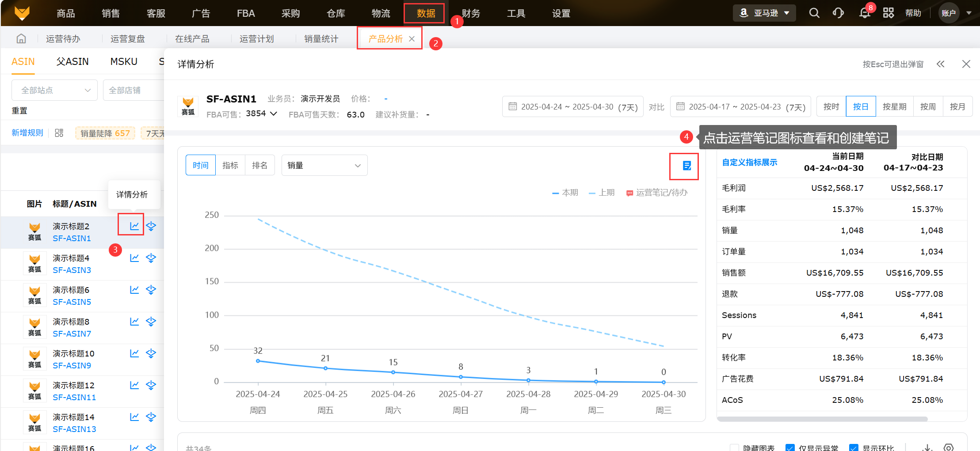The width and height of the screenshot is (980, 451).
Task: Switch chart granularity to 按月
Action: [957, 106]
